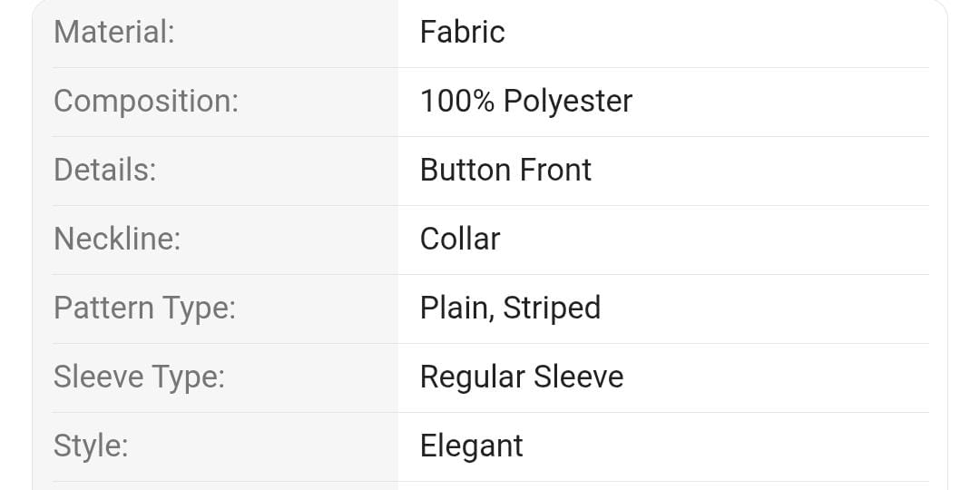Click the "Neckline:" label

point(117,240)
